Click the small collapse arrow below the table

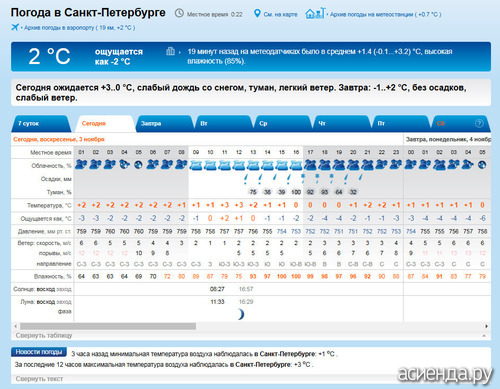click(x=484, y=336)
